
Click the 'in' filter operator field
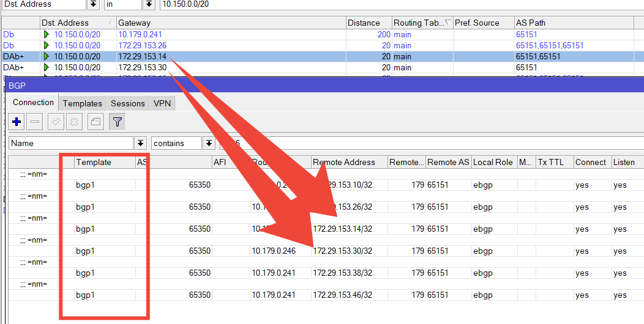123,4
